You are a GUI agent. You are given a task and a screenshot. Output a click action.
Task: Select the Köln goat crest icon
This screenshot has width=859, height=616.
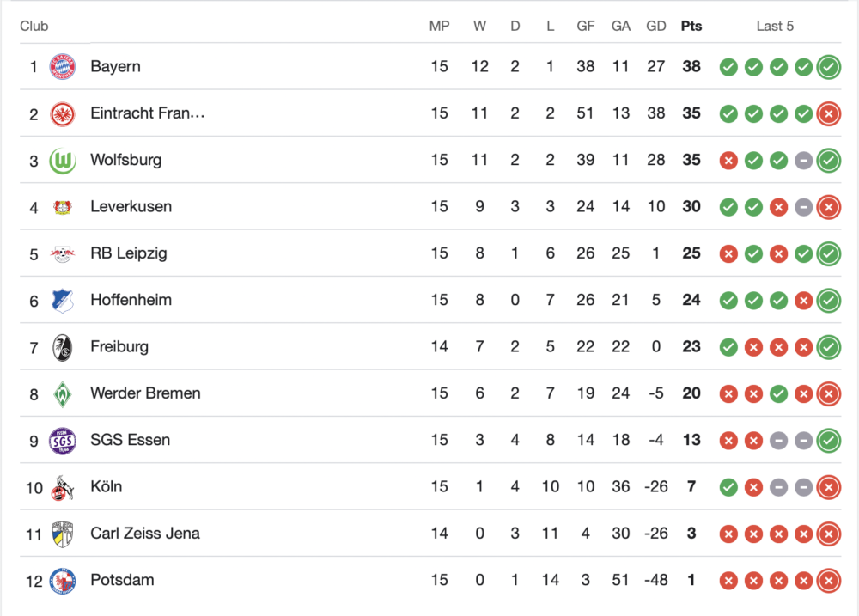(x=63, y=487)
